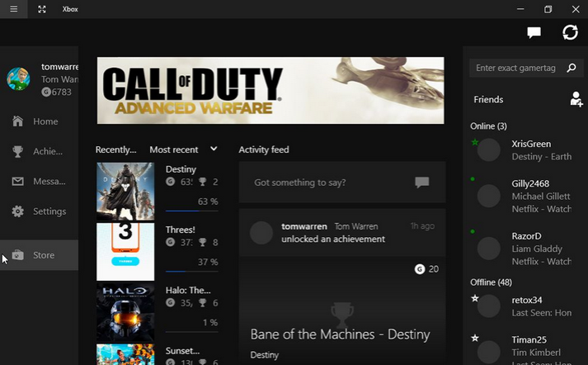The height and width of the screenshot is (365, 588).
Task: Open the Halo game cover thumbnail
Action: (125, 312)
